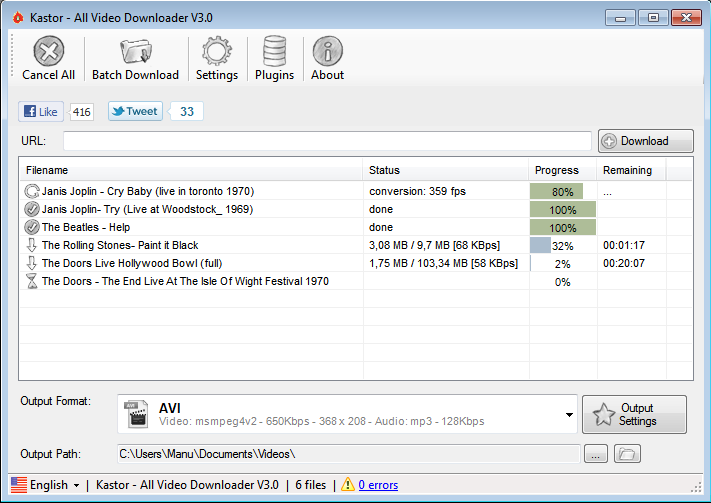The width and height of the screenshot is (711, 503).
Task: Open the About info icon
Action: click(327, 51)
